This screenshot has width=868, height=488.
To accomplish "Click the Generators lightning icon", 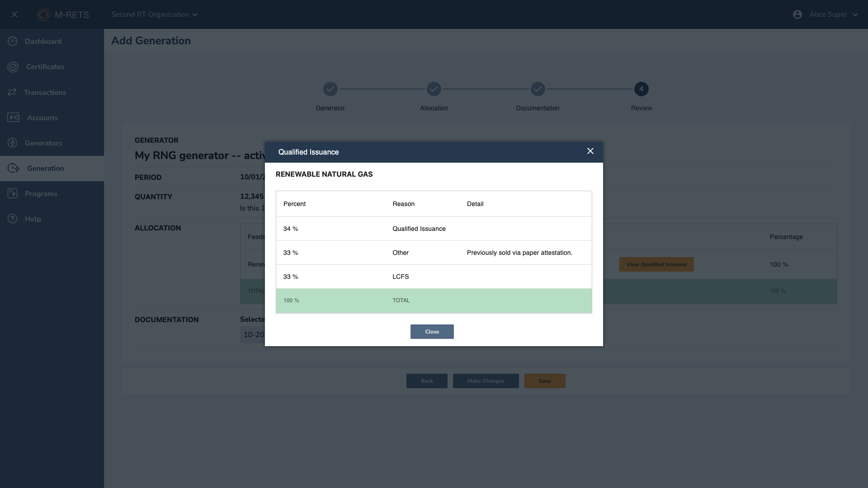I will (13, 143).
